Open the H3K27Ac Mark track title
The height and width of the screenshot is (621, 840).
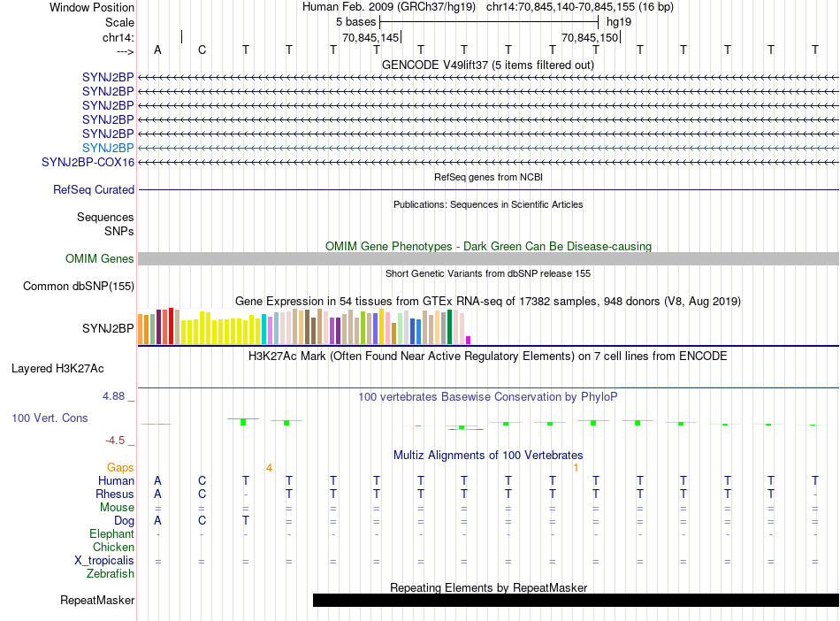point(488,356)
